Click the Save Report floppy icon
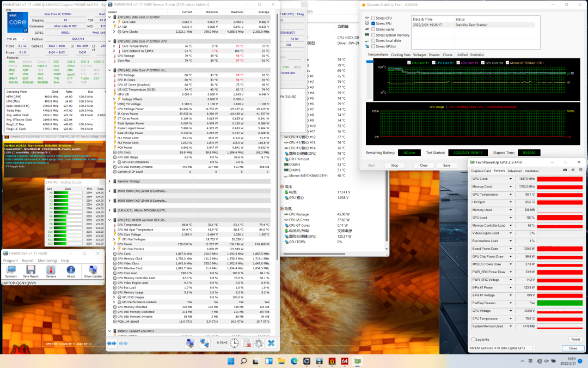Screen dimensions: 588x368 coord(30,270)
